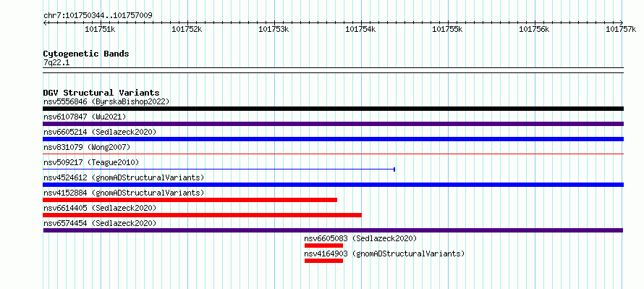Select the dark purple nsv6574454 bar
Image resolution: width=644 pixels, height=289 pixels.
pyautogui.click(x=333, y=230)
